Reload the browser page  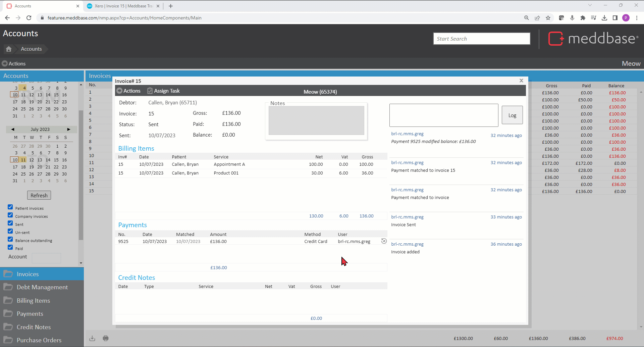point(29,18)
